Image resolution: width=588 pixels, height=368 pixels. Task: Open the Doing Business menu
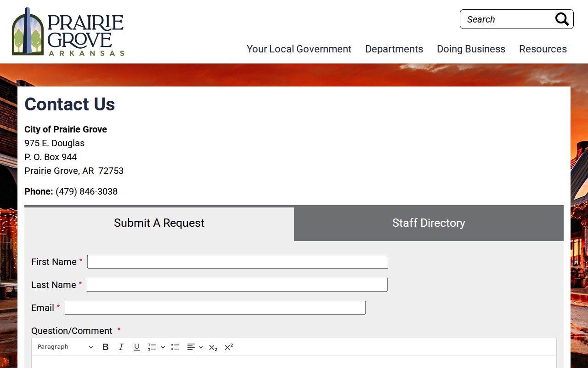point(471,49)
